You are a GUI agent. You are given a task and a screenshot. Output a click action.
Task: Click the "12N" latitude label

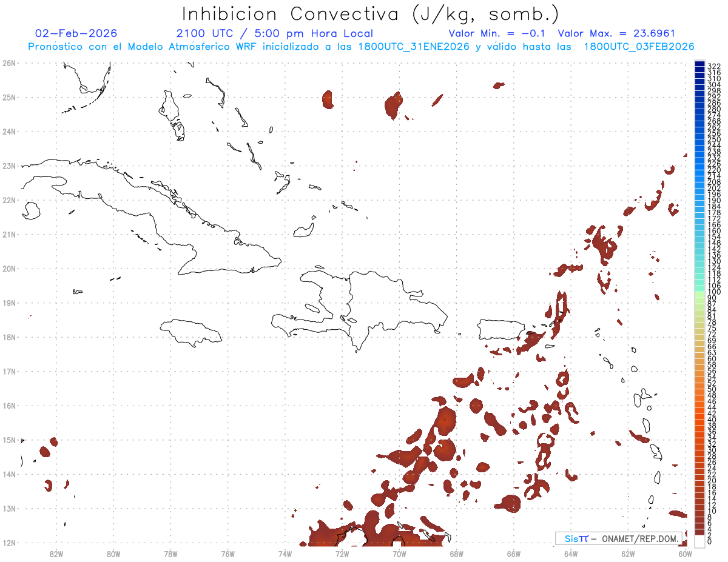(x=8, y=543)
